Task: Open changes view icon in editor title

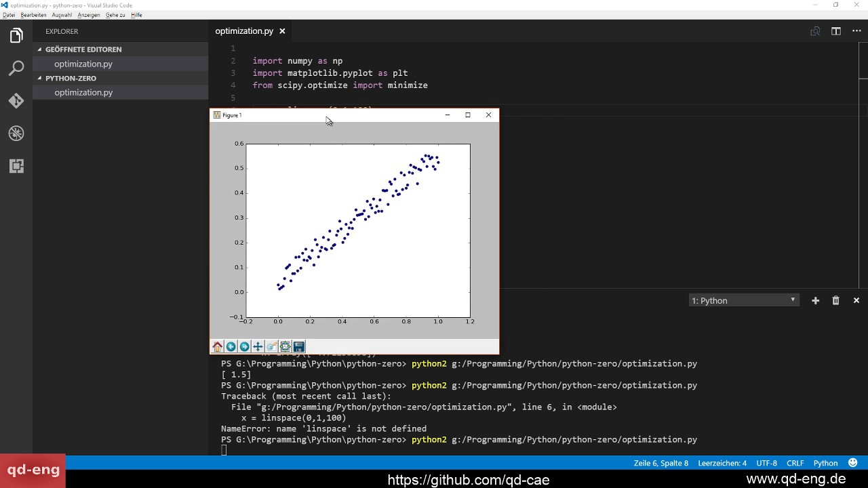Action: 815,31
